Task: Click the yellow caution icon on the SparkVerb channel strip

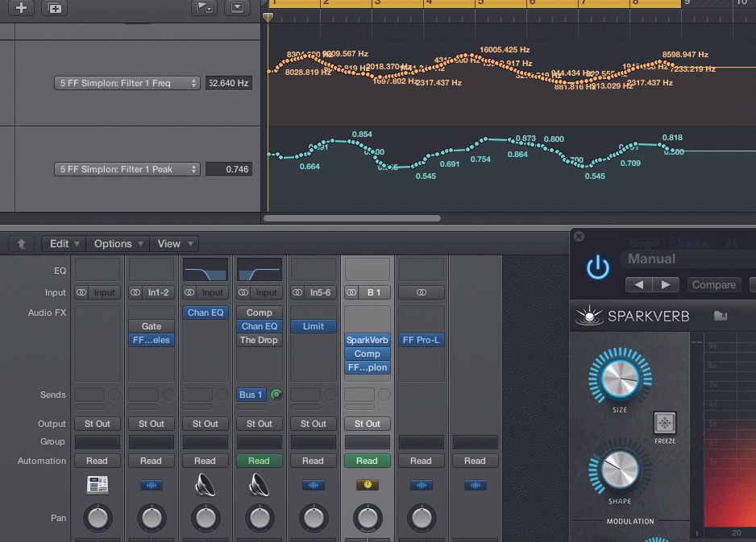Action: click(x=367, y=483)
